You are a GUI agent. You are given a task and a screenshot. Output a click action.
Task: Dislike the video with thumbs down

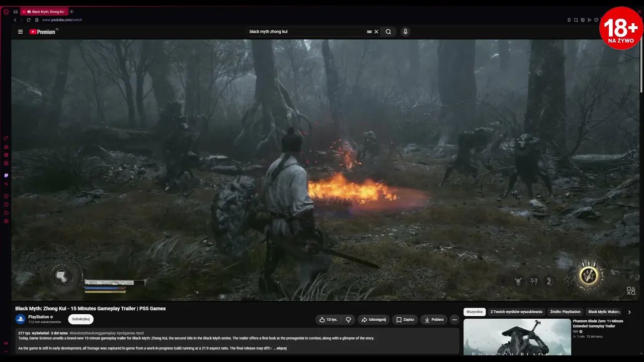(348, 320)
